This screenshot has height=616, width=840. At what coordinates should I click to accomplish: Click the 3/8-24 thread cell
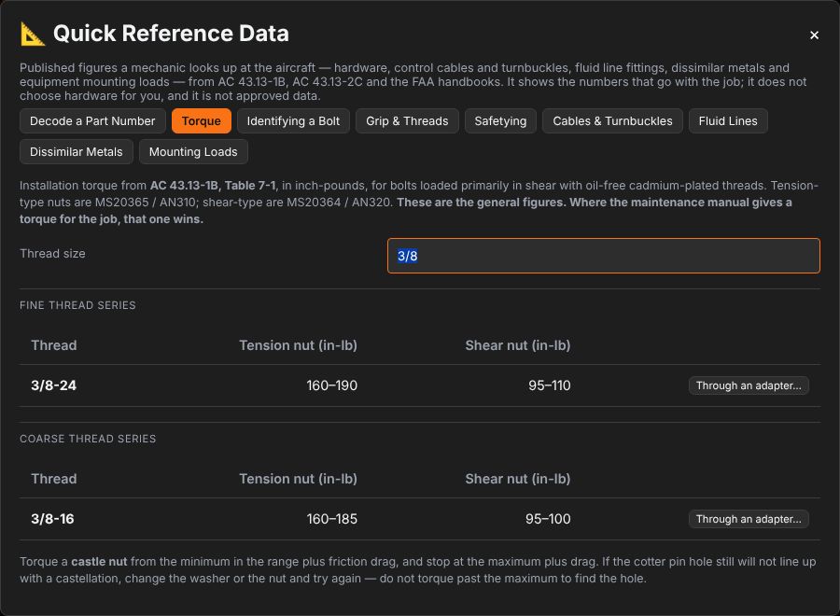(x=53, y=385)
